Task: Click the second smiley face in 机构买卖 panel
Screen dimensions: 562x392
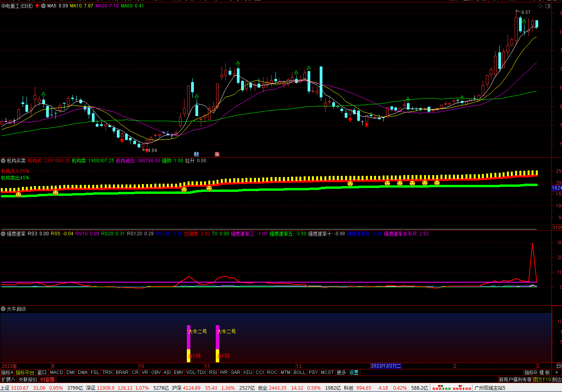Action: pyautogui.click(x=55, y=193)
